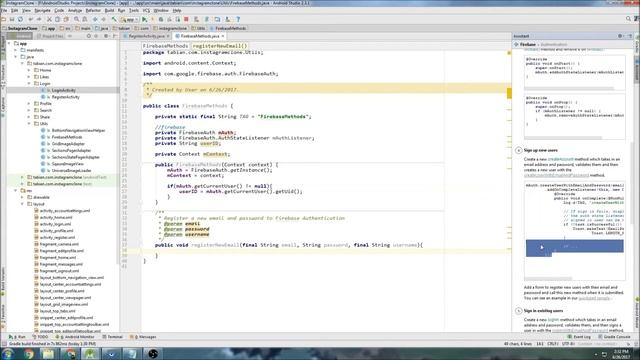The image size is (640, 360).
Task: Click Utils in the navigation breadcrumb
Action: 199,28
